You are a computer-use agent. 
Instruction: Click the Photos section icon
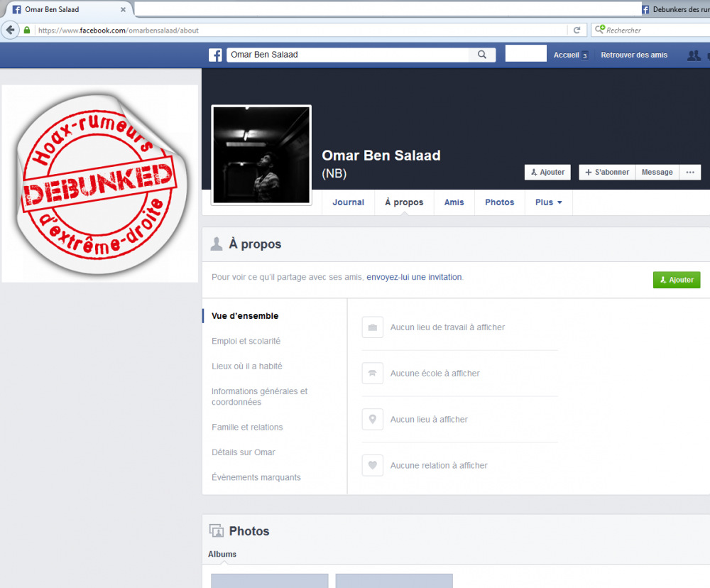click(217, 530)
